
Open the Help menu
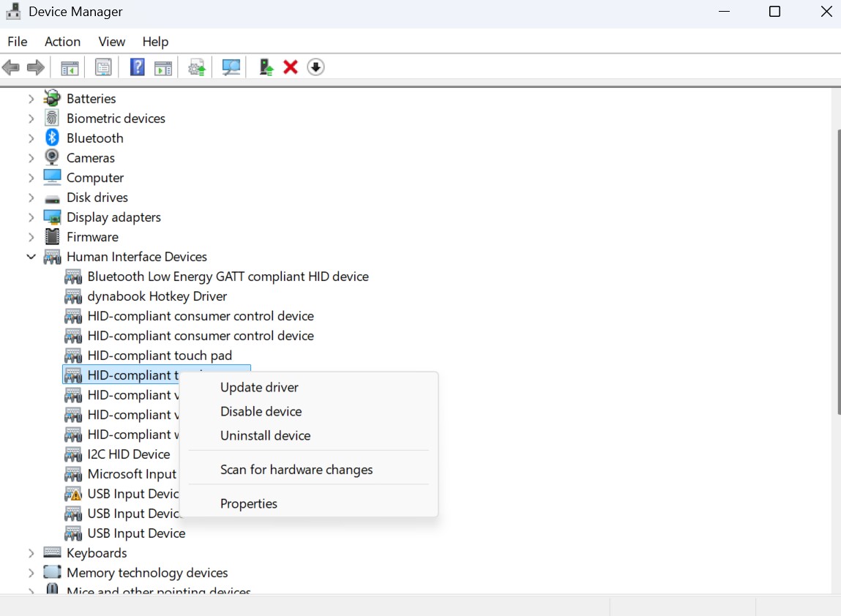155,41
